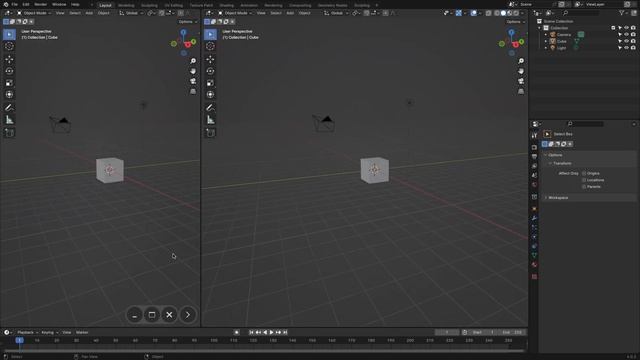Viewport: 640px width, 360px height.
Task: Select the Rotate tool in right viewport
Action: click(x=210, y=71)
